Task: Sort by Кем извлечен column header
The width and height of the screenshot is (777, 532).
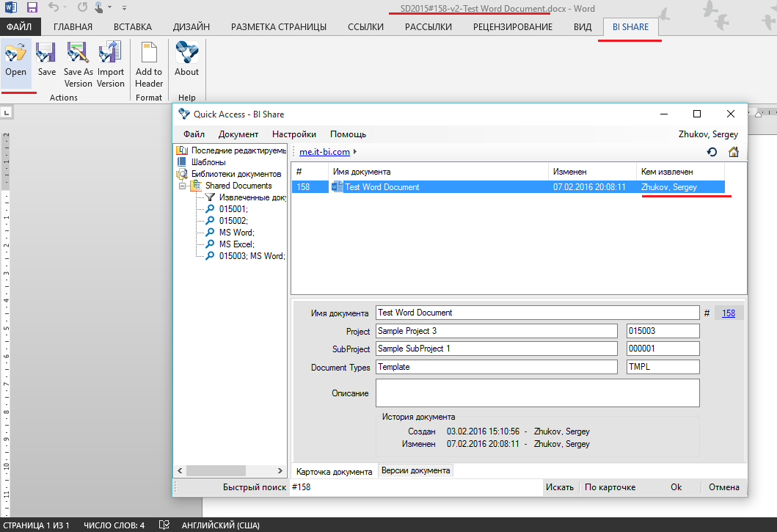Action: (680, 172)
